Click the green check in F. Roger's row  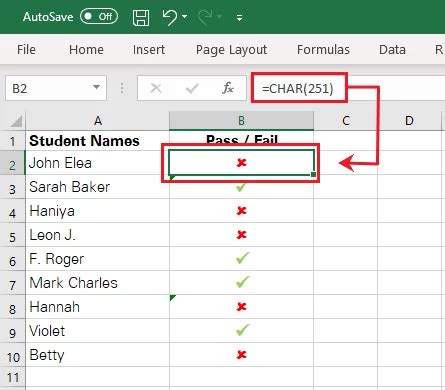[x=242, y=258]
